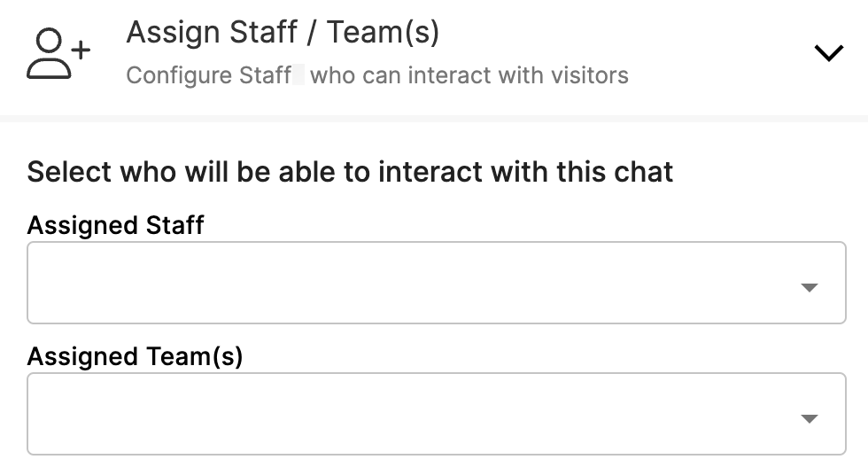Collapse the Assign Staff / Team(s) section chevron
868x475 pixels.
click(829, 53)
